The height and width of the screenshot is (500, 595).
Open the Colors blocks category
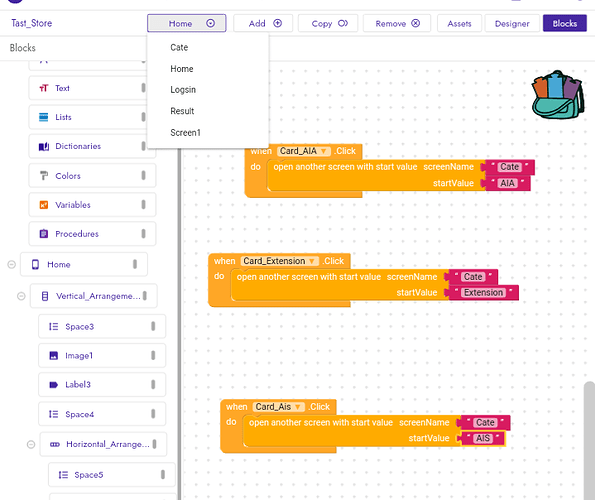(x=92, y=176)
